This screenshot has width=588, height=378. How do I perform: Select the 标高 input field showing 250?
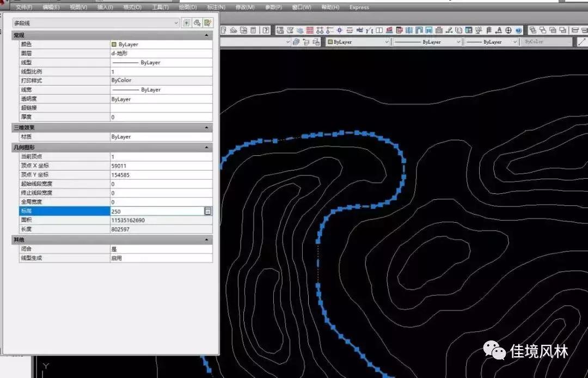pyautogui.click(x=158, y=211)
